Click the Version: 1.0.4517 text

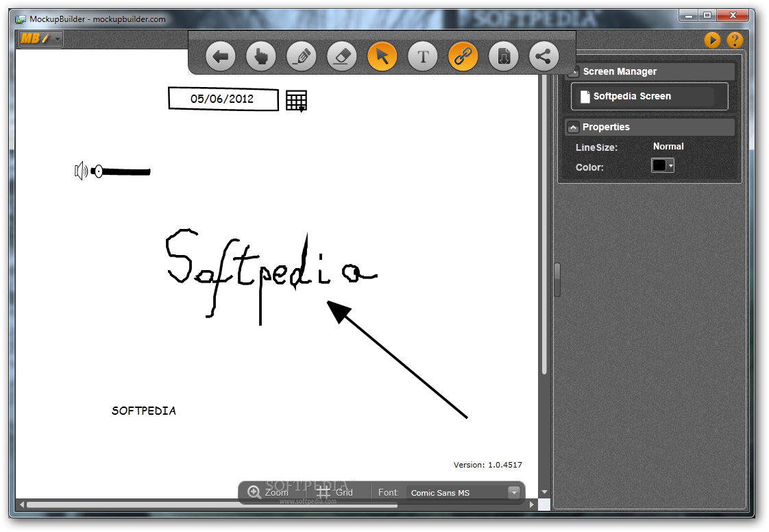tap(487, 465)
